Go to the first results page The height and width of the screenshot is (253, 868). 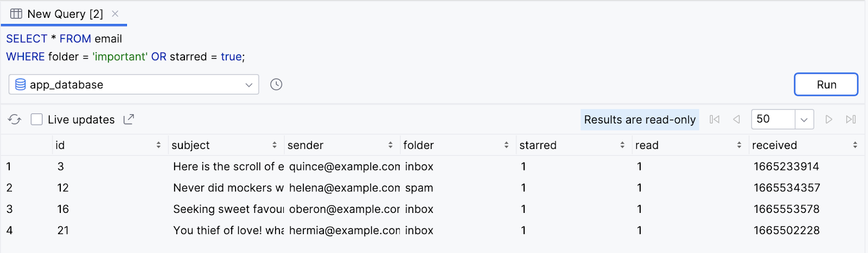714,120
